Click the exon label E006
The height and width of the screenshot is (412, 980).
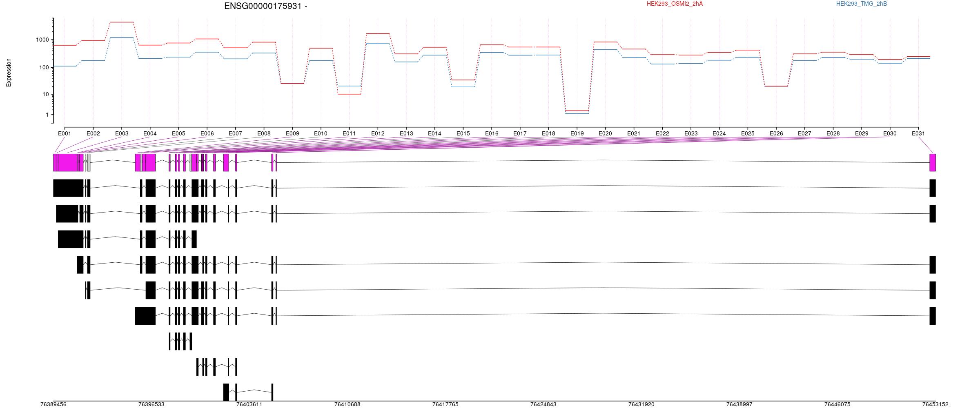coord(207,133)
